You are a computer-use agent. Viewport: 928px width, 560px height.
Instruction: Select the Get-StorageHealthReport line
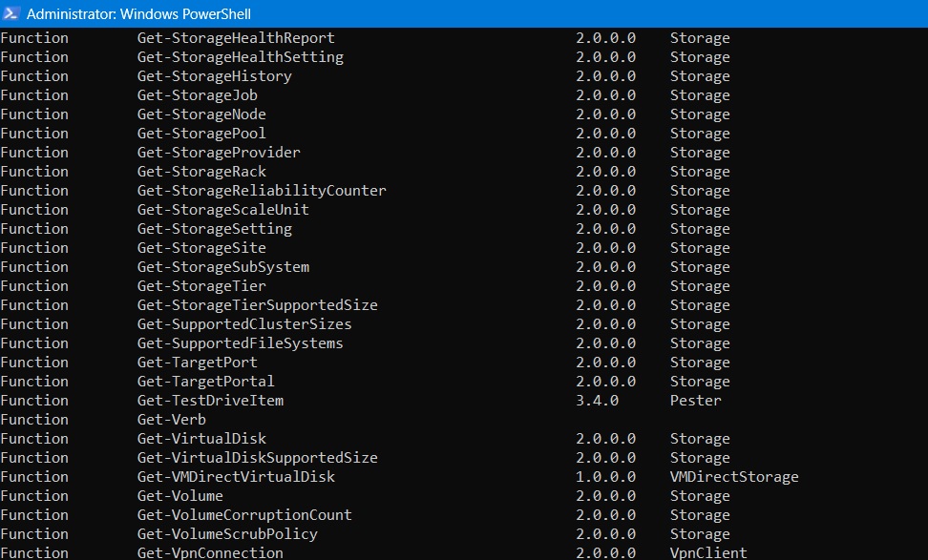[236, 37]
